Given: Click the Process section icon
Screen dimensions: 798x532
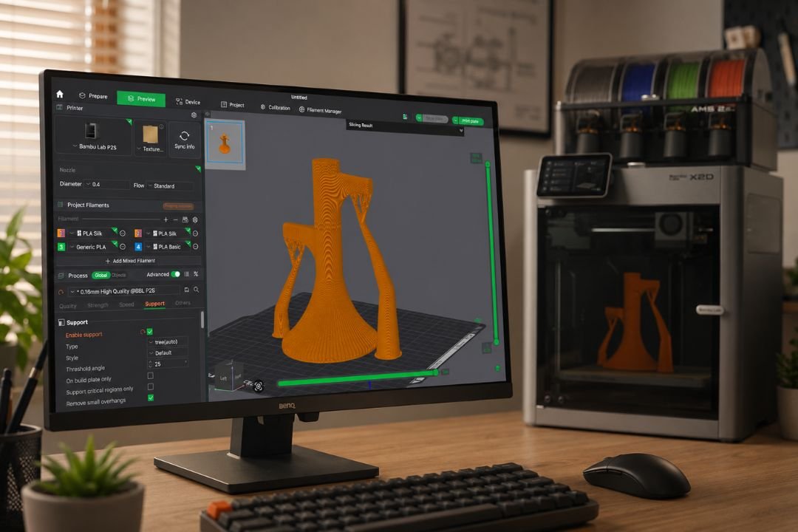Looking at the screenshot, I should [61, 276].
